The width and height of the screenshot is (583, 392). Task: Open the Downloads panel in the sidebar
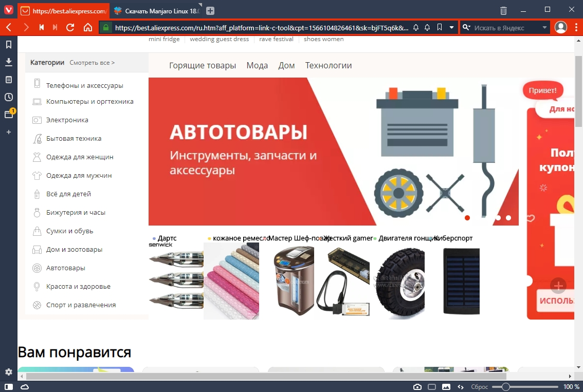[x=9, y=62]
